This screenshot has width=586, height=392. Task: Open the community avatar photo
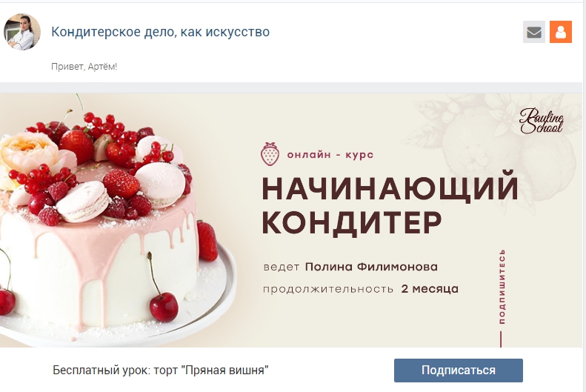click(x=21, y=32)
